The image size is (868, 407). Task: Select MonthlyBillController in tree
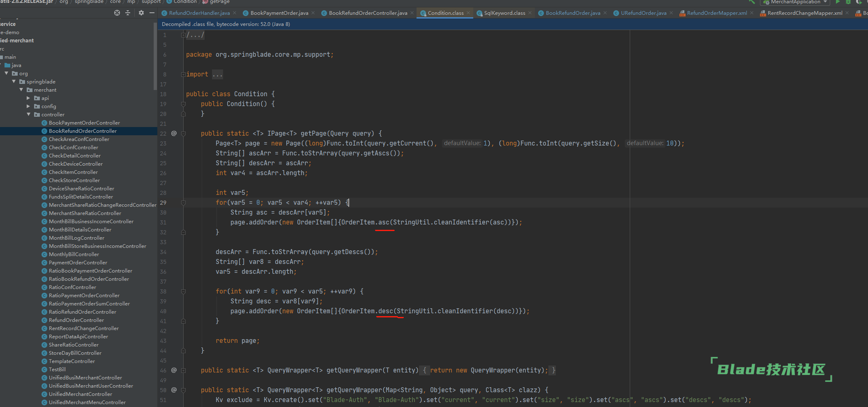pos(74,254)
